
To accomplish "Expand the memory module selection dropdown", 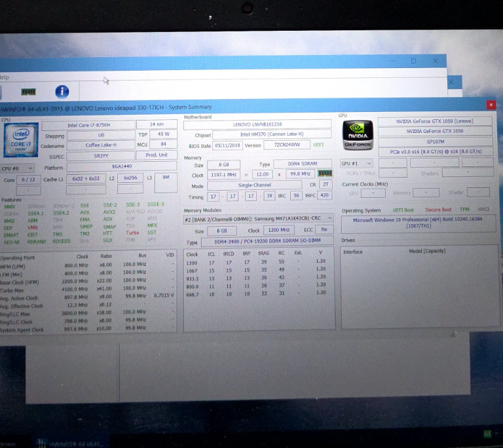I will pyautogui.click(x=259, y=218).
